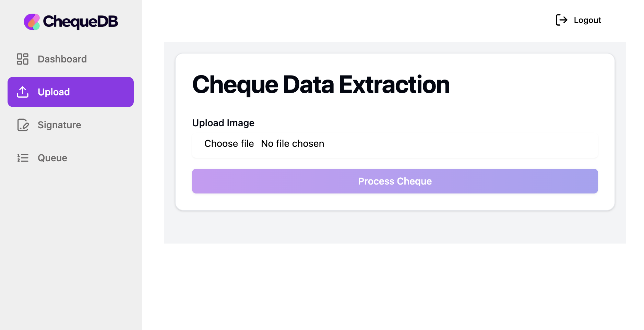Click the ChequeDB logo icon

tap(32, 21)
